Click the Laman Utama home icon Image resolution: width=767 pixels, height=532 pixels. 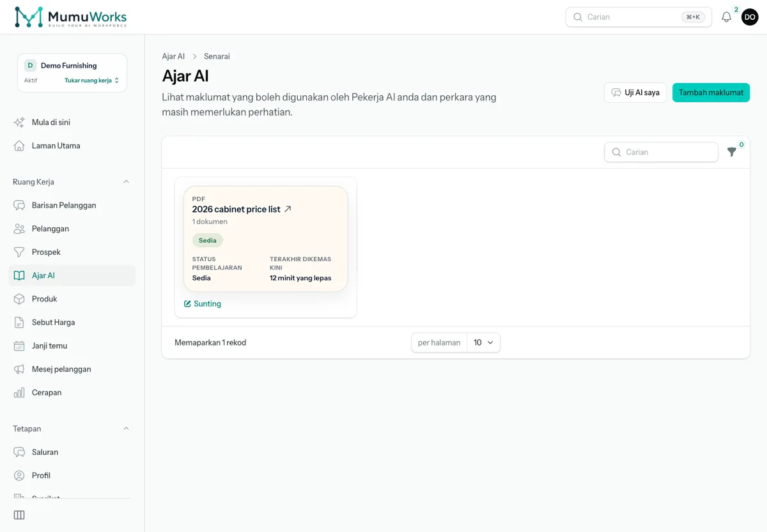tap(19, 146)
